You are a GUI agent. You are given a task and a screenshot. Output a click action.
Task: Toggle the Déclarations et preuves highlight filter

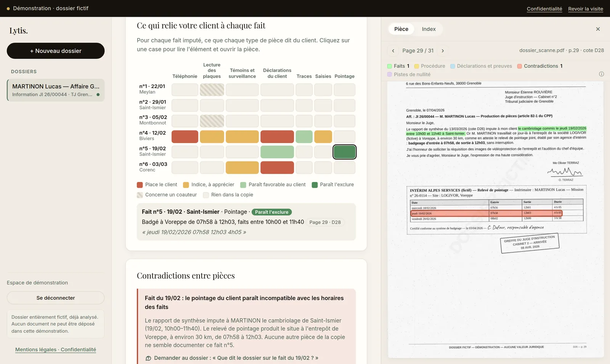click(x=481, y=66)
